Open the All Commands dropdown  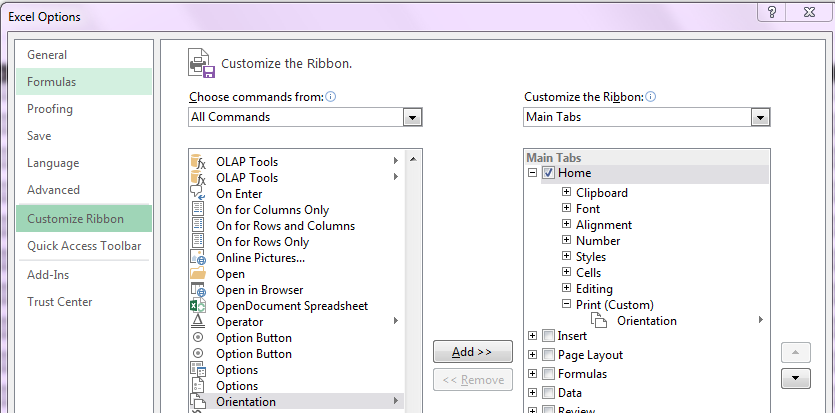coord(412,117)
